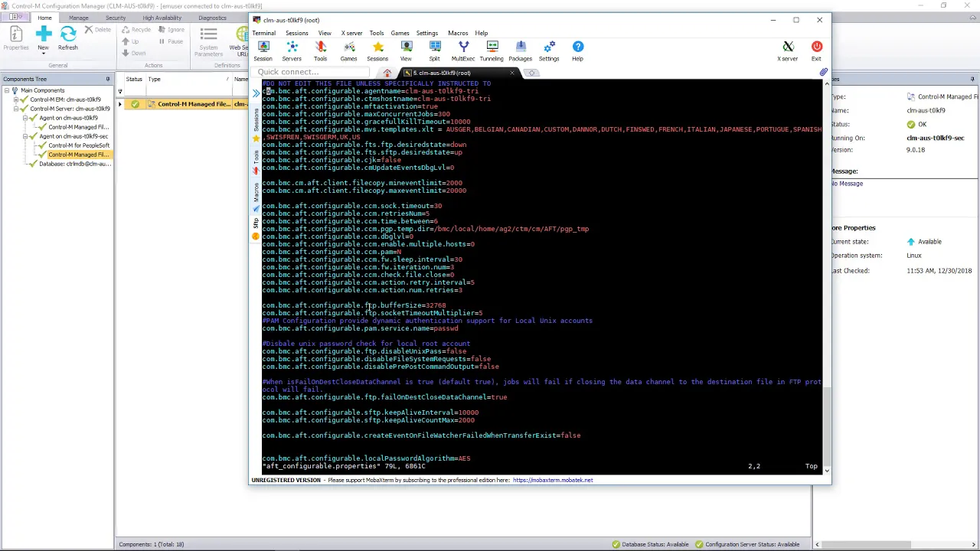This screenshot has height=551, width=980.
Task: Collapse Agent on clm-aus-t0lkf9-sec node
Action: click(24, 136)
